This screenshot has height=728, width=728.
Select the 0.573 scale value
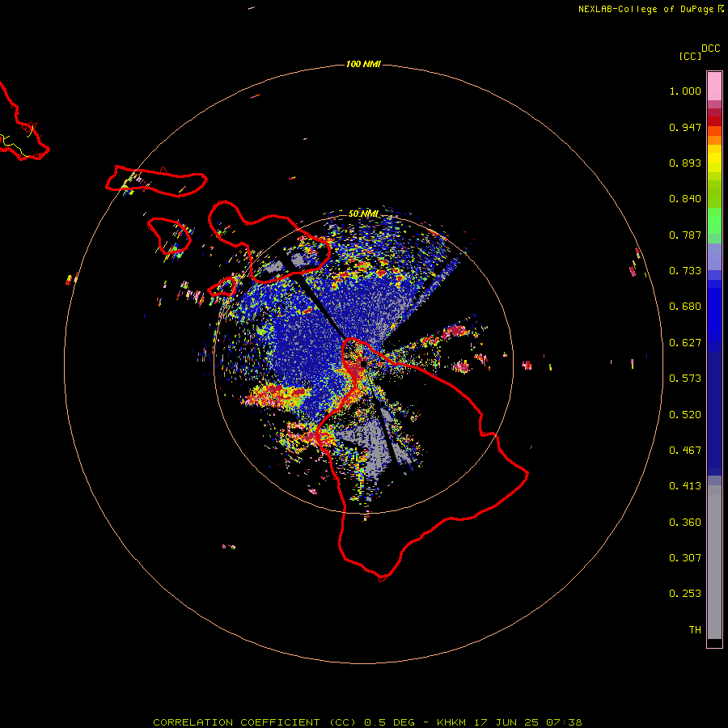click(685, 379)
